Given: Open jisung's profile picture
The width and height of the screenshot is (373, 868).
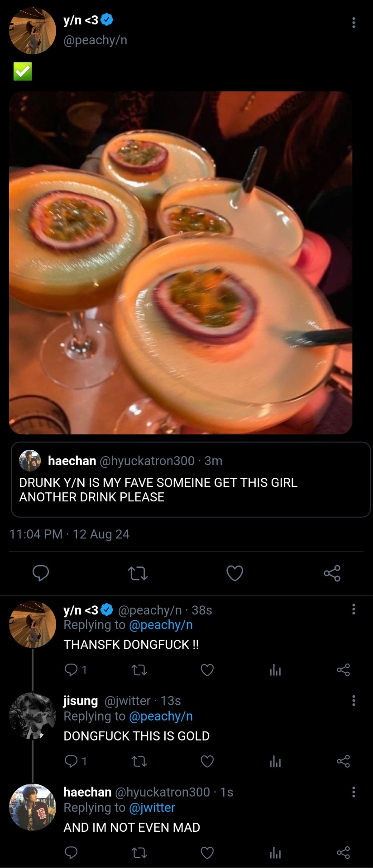Looking at the screenshot, I should (x=32, y=716).
